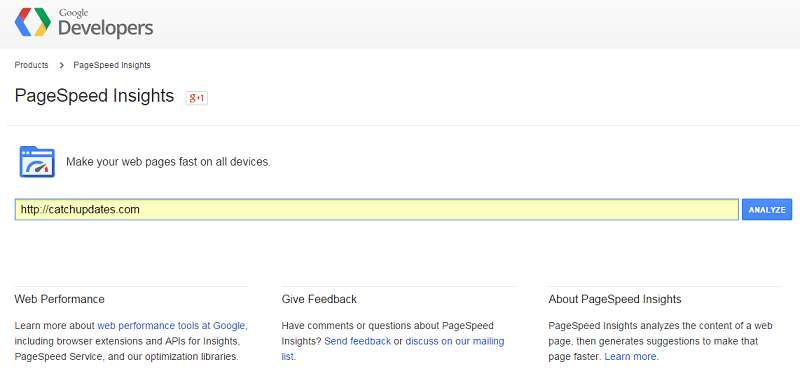Click the PageSpeed speedometer icon
The image size is (800, 388).
point(37,162)
